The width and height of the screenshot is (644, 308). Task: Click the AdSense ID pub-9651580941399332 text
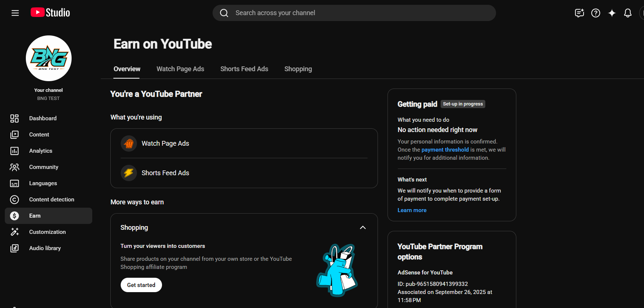[433, 284]
